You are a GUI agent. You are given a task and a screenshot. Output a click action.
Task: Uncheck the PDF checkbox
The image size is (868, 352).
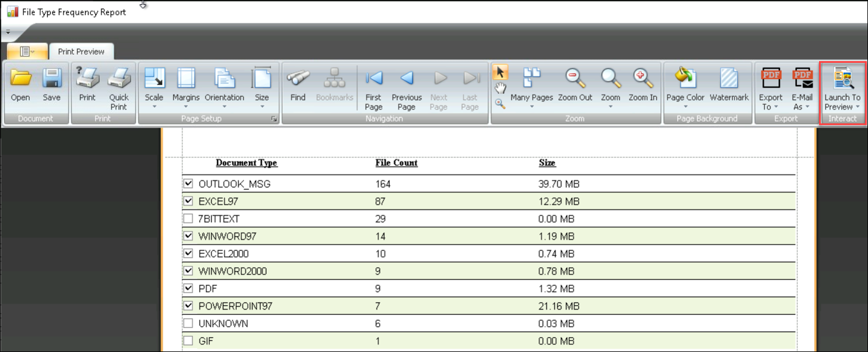[188, 288]
